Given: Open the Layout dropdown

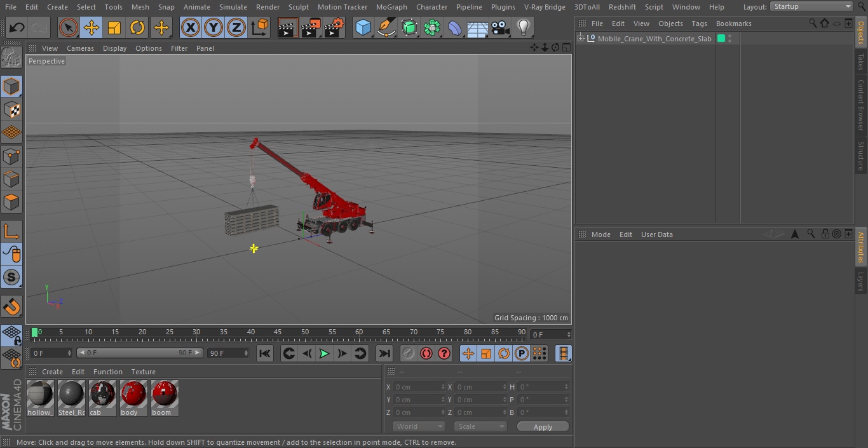Looking at the screenshot, I should point(812,6).
